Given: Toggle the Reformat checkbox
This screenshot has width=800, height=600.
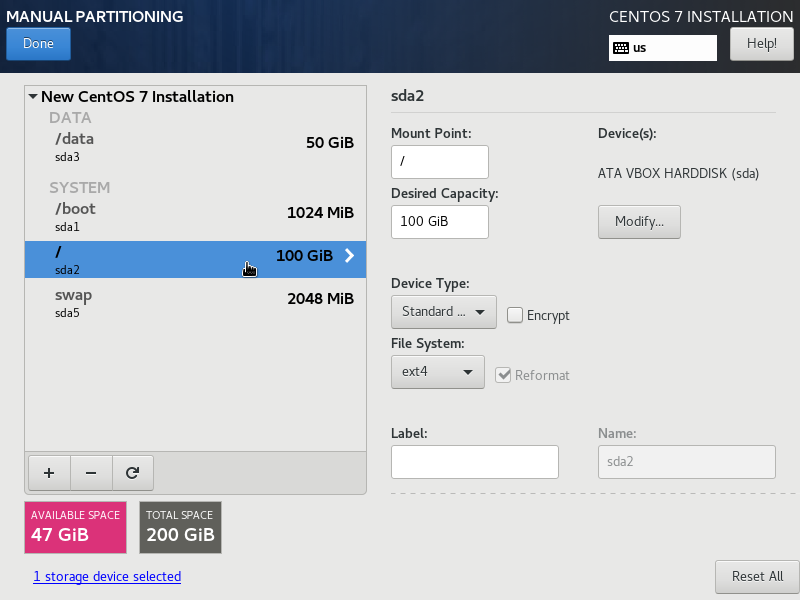Looking at the screenshot, I should [x=503, y=375].
